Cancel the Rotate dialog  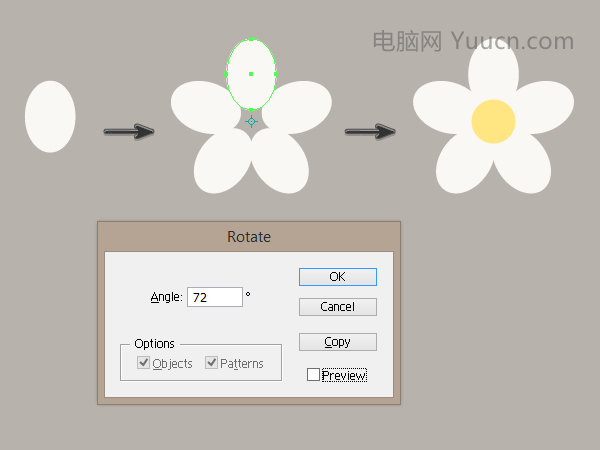tap(338, 307)
